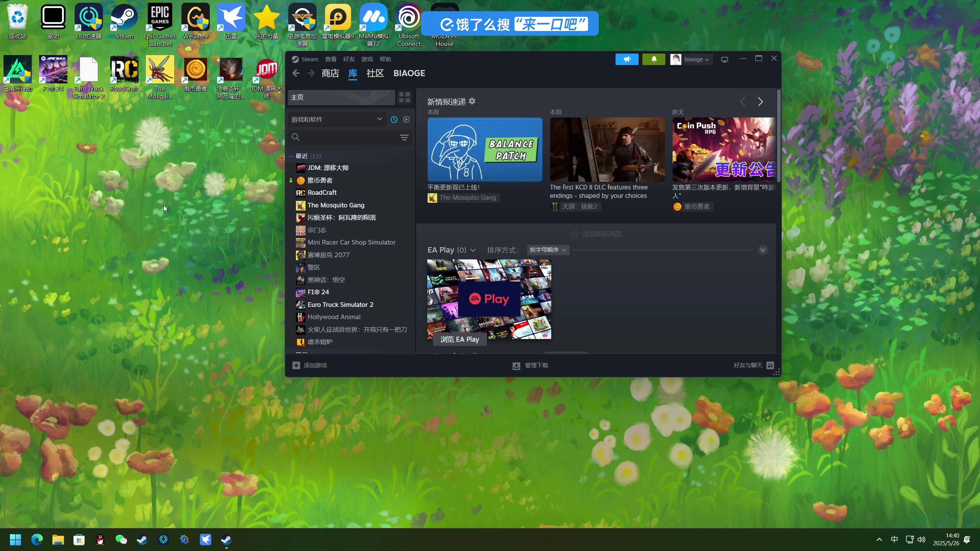This screenshot has height=551, width=980.
Task: Open Ubisoft Connect desktop shortcut
Action: (x=409, y=25)
